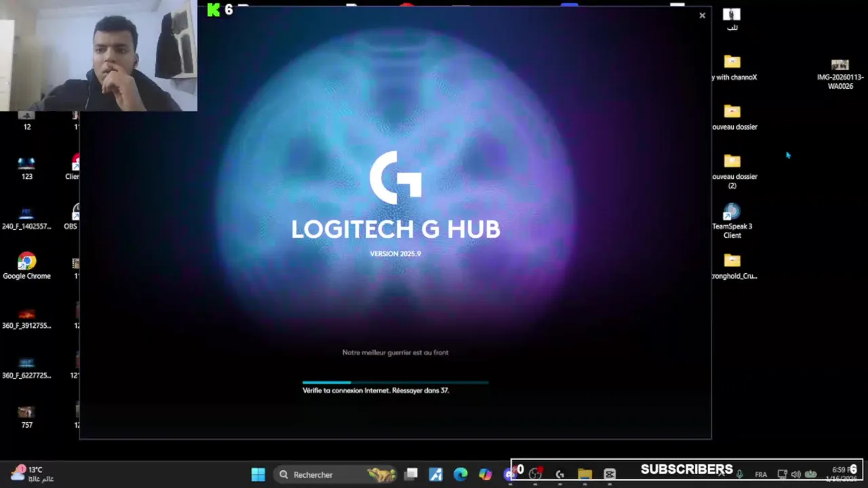Screen dimensions: 868x488
Task: Click the microphone tray icon
Action: [x=740, y=474]
